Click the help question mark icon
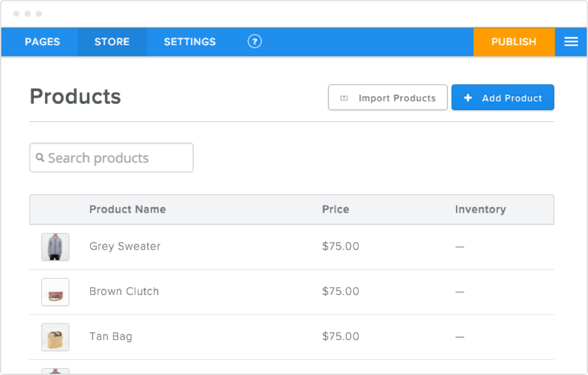The image size is (588, 375). tap(255, 42)
